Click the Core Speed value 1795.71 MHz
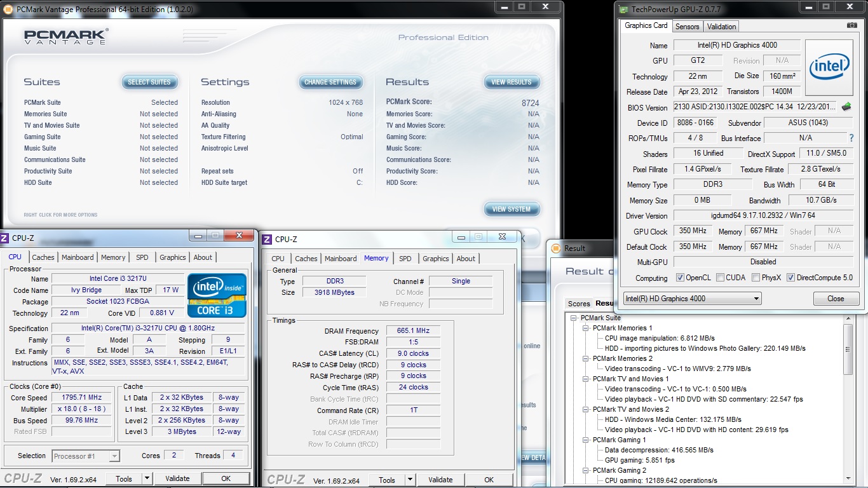This screenshot has height=488, width=868. 83,398
